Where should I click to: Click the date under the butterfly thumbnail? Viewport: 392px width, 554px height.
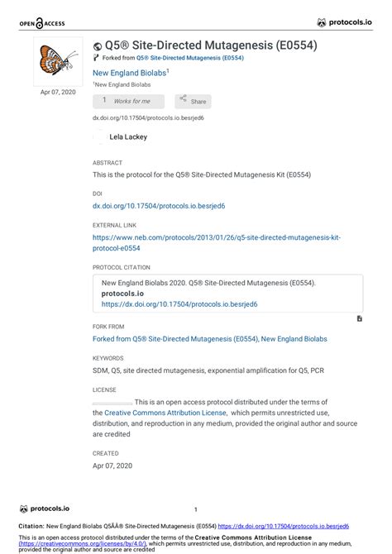click(x=58, y=92)
